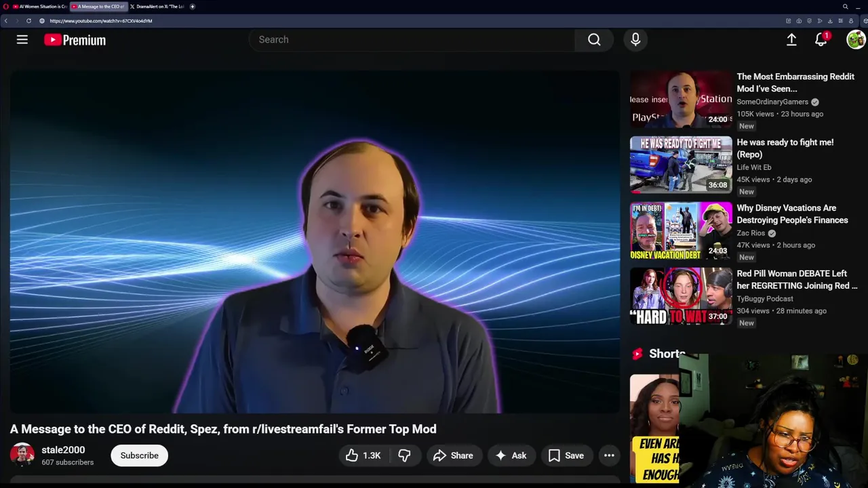This screenshot has width=868, height=488.
Task: Open Why Disney Vacations video title
Action: [x=792, y=214]
